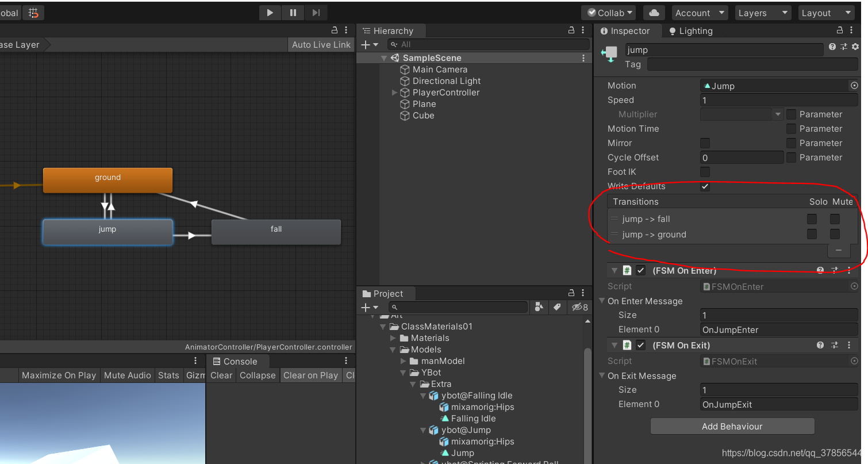
Task: Toggle hidden packages visibility count
Action: [580, 307]
